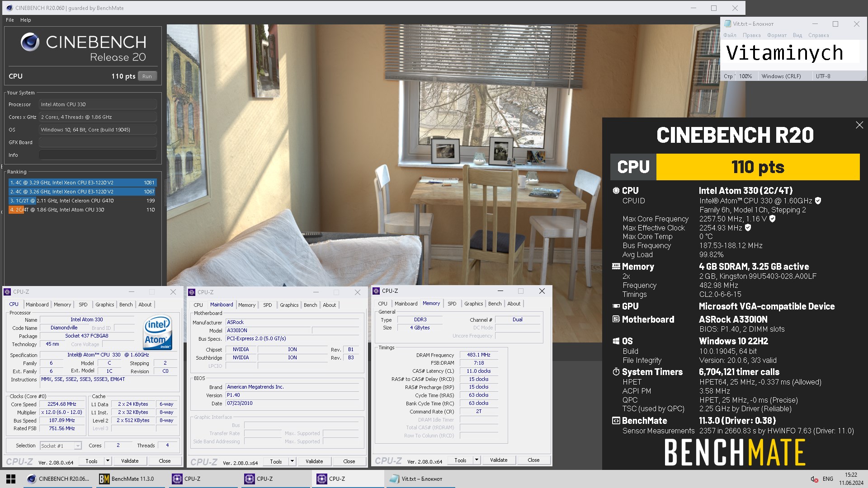Open Справка menu in Notepad

[818, 35]
